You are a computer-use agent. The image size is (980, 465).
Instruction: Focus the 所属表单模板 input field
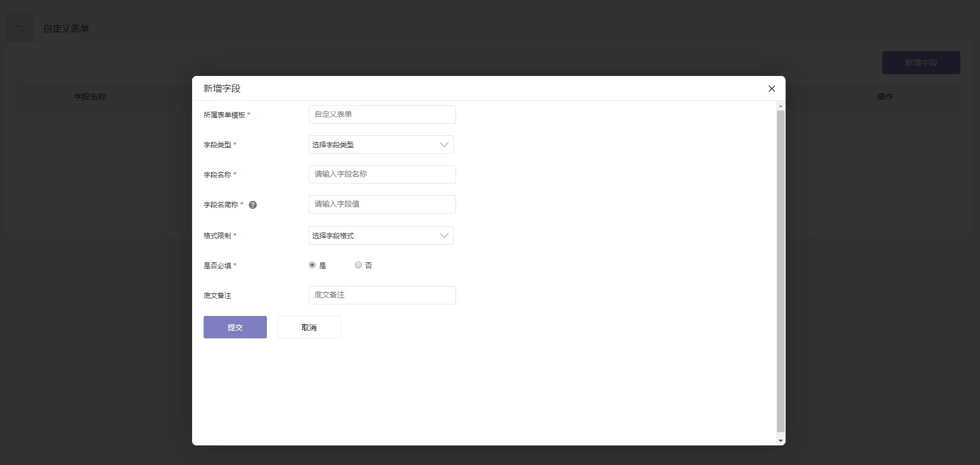click(x=382, y=115)
